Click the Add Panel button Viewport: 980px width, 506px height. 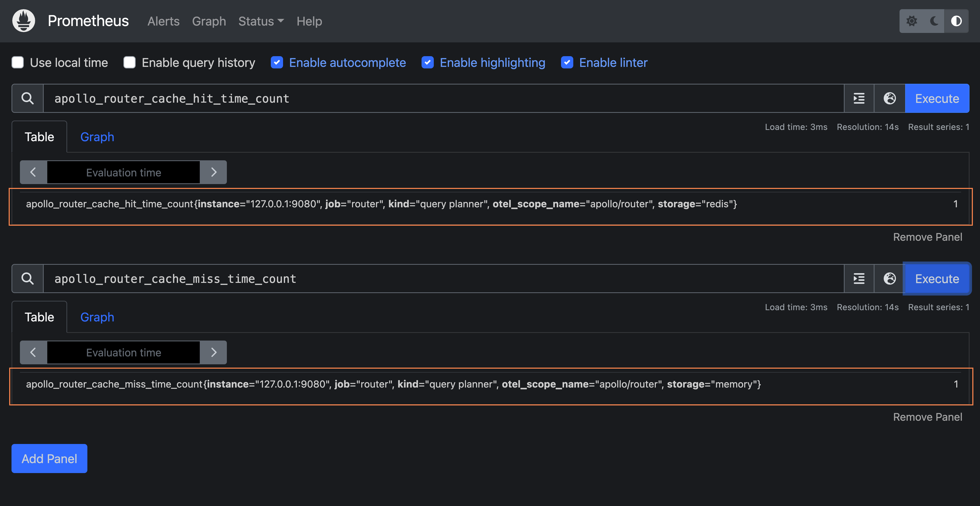[x=49, y=459]
